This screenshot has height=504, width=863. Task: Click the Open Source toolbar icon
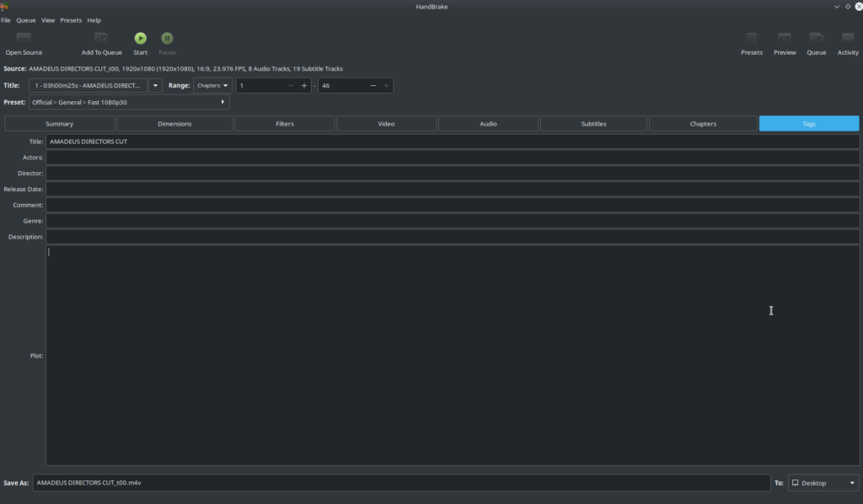tap(24, 37)
